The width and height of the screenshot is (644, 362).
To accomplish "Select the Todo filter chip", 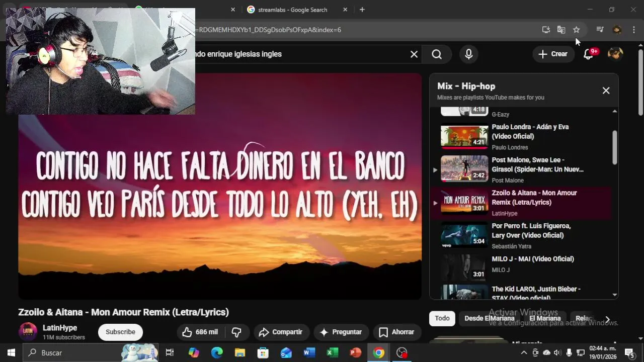I will pos(442,318).
